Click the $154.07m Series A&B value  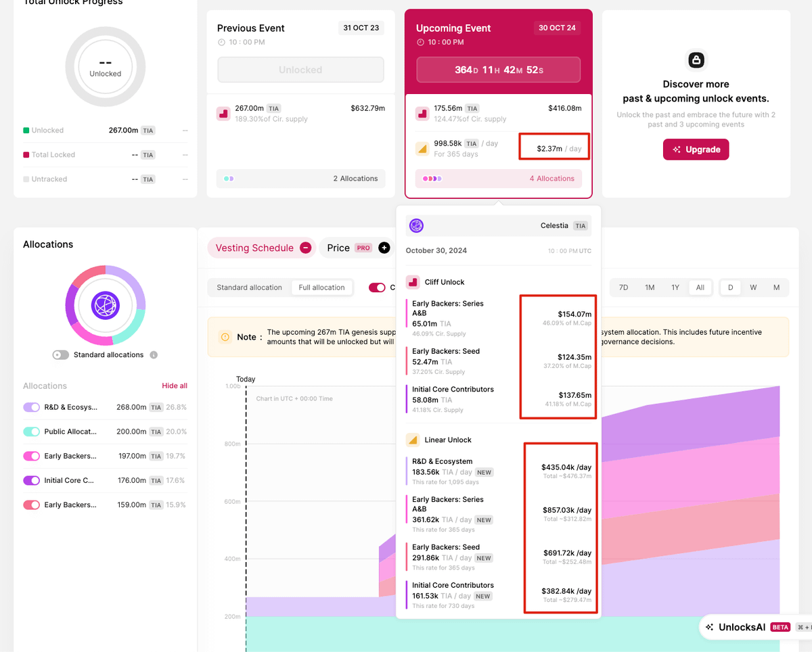tap(574, 315)
